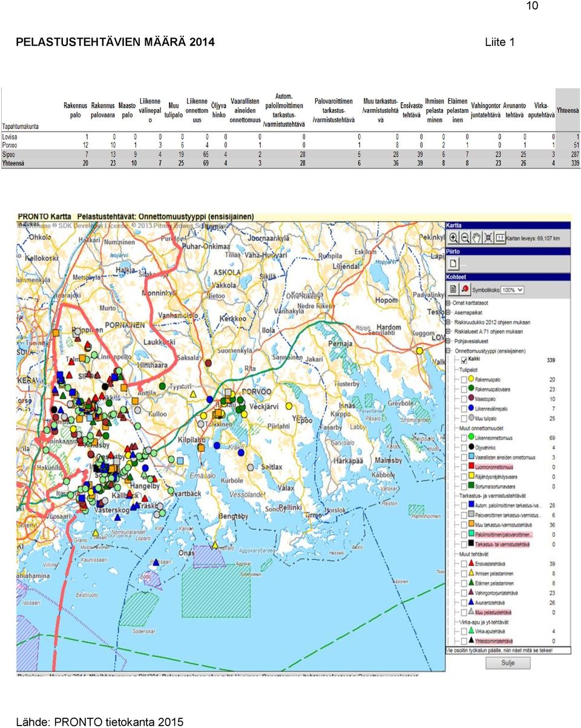Check the Rakennuspalovaara checkbox
The width and height of the screenshot is (581, 728).
pyautogui.click(x=464, y=389)
